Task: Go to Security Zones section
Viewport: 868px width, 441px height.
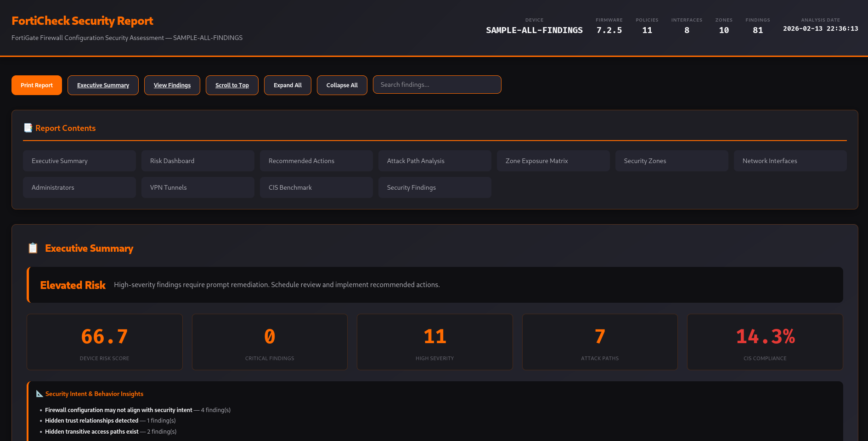Action: click(672, 161)
